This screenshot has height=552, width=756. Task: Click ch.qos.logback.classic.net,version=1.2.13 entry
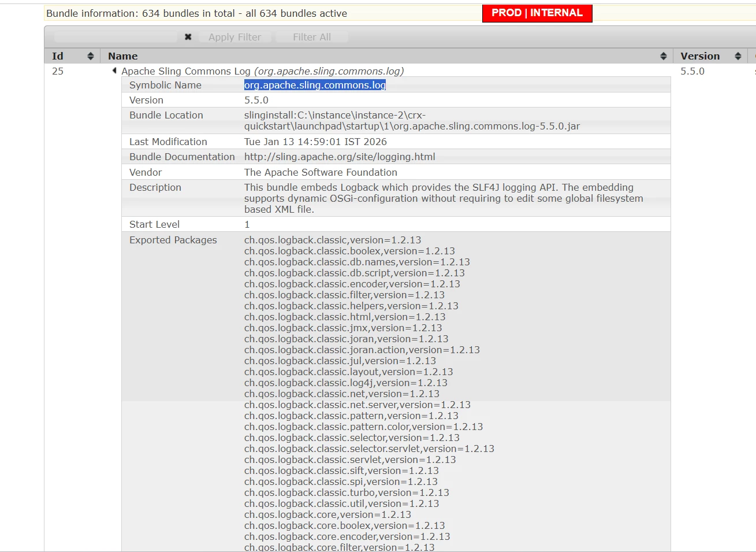[342, 394]
